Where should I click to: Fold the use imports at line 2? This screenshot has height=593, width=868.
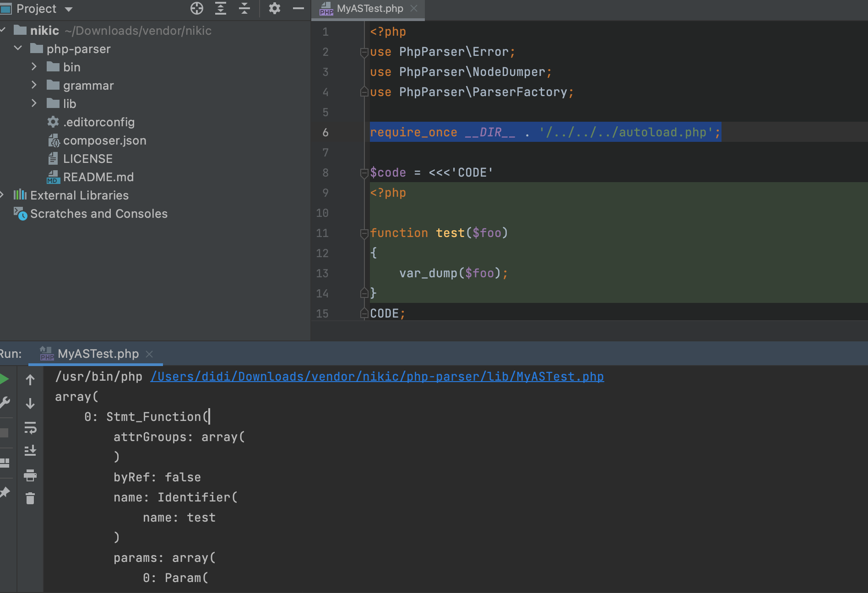tap(364, 52)
